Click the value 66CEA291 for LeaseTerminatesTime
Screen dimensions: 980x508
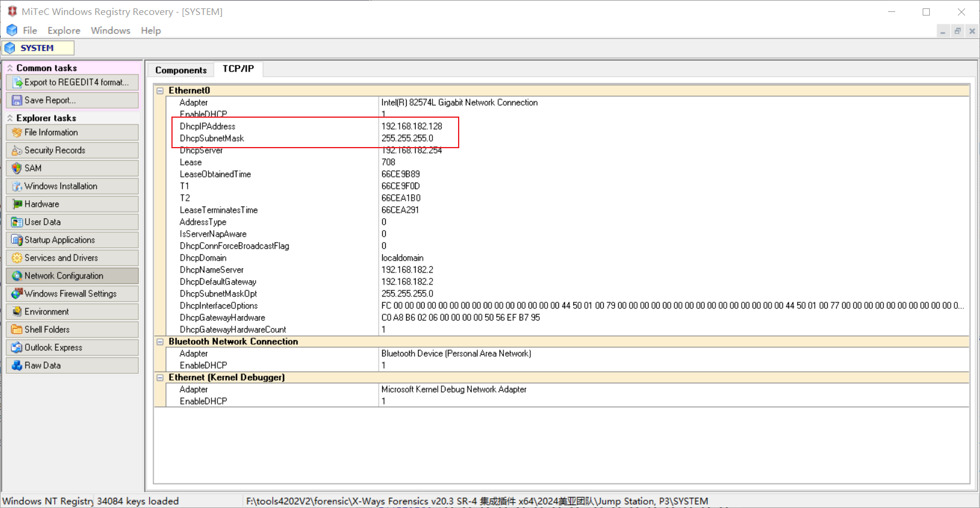[400, 210]
